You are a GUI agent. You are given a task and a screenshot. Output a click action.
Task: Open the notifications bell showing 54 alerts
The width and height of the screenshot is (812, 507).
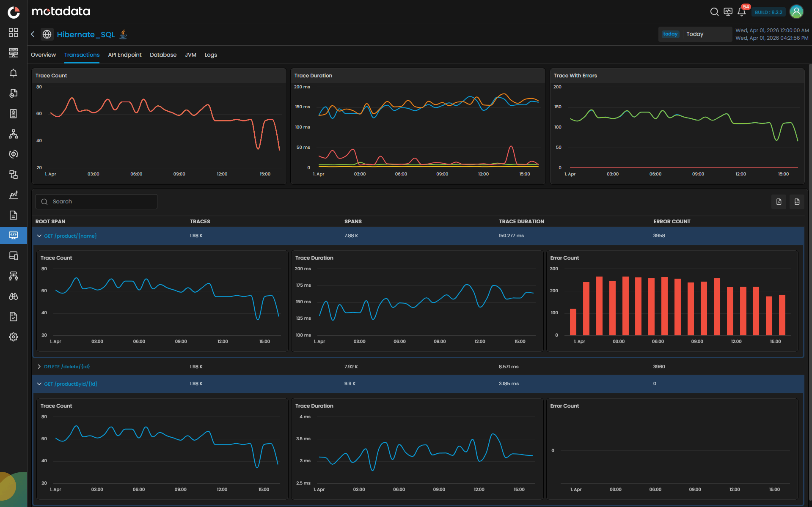point(742,12)
